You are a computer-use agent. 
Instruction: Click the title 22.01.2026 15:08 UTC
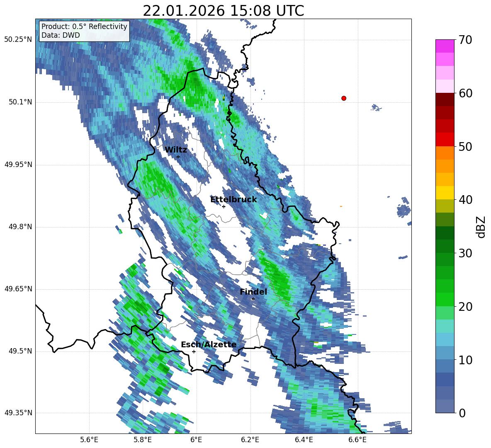point(223,11)
